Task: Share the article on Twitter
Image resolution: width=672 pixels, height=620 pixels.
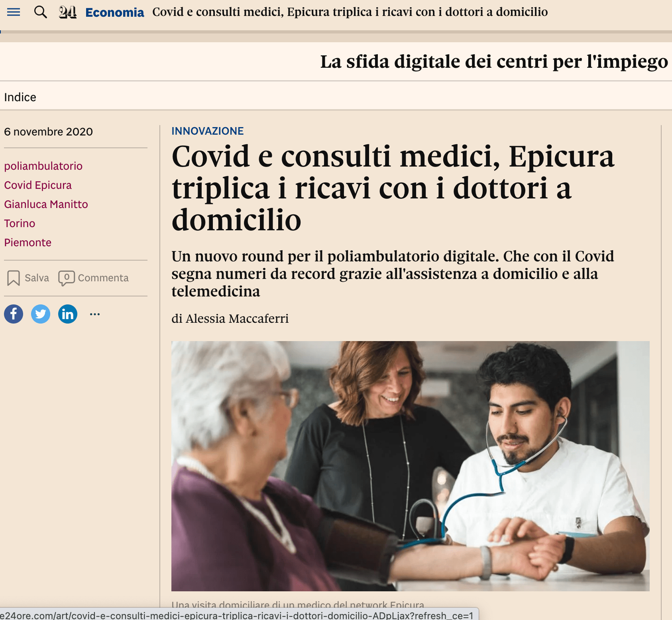Action: click(x=41, y=314)
